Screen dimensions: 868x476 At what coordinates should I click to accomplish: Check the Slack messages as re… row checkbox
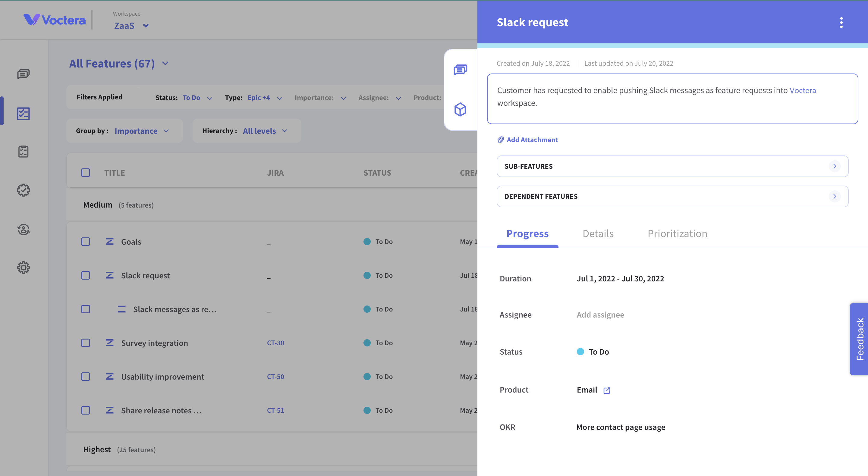tap(86, 309)
